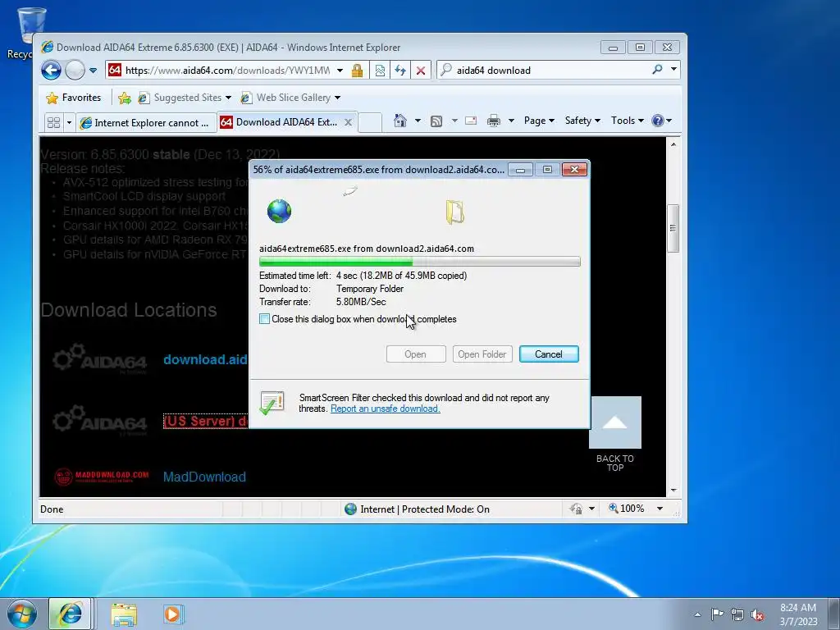
Task: Show hidden tray icons arrow
Action: 697,614
